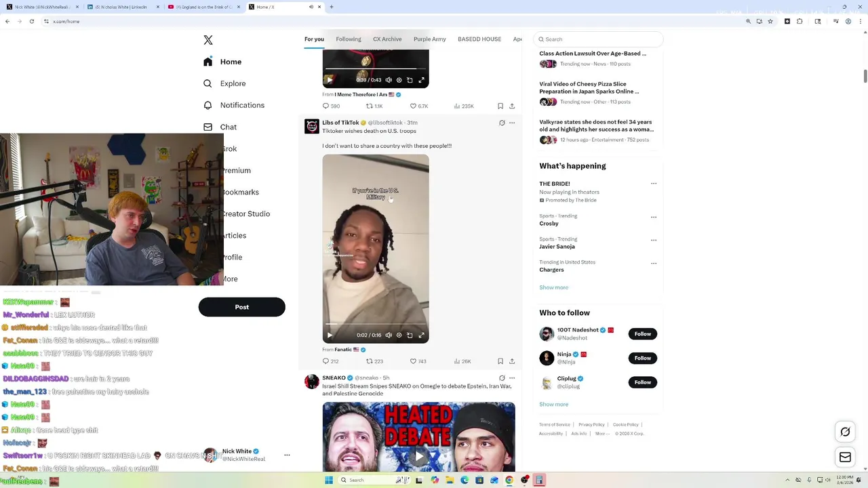
Task: Follow 100T Nadeshot
Action: [x=643, y=333]
